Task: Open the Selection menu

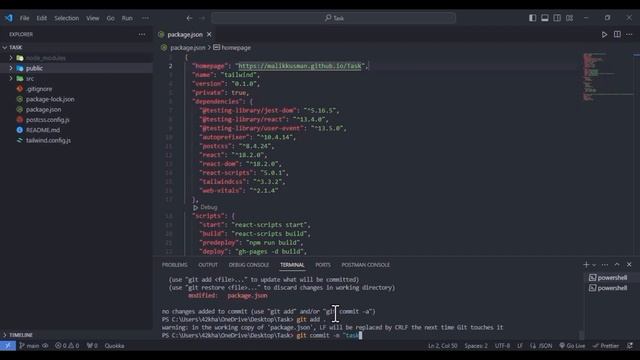Action: [x=67, y=18]
